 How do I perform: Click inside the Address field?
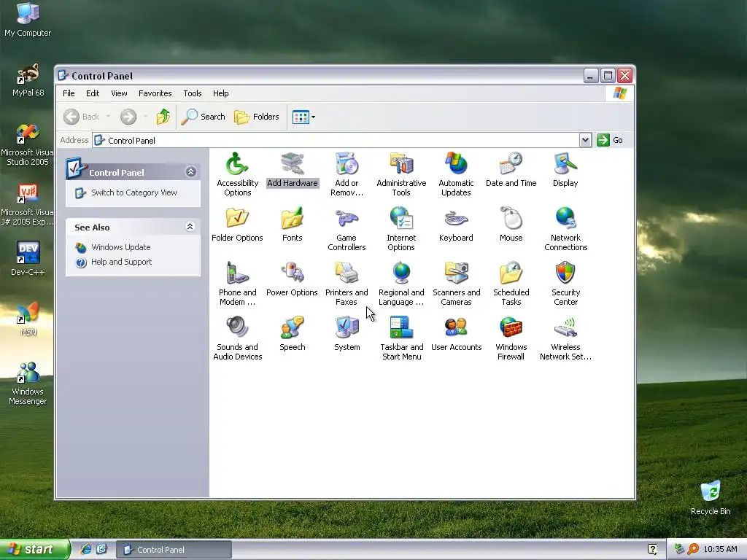tap(336, 140)
